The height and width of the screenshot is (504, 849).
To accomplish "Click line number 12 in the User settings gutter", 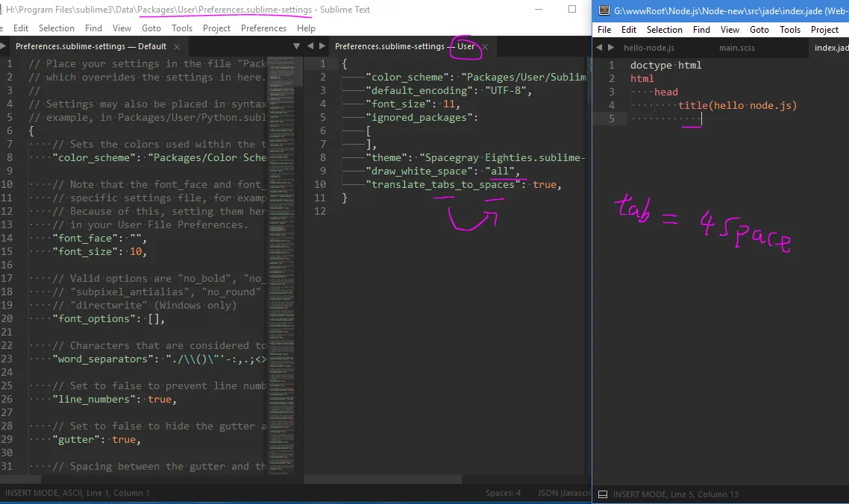I will point(320,211).
